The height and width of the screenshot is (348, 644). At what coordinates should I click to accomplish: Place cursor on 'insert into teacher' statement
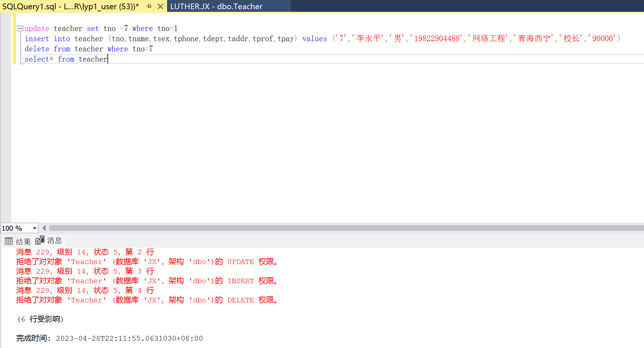click(89, 39)
